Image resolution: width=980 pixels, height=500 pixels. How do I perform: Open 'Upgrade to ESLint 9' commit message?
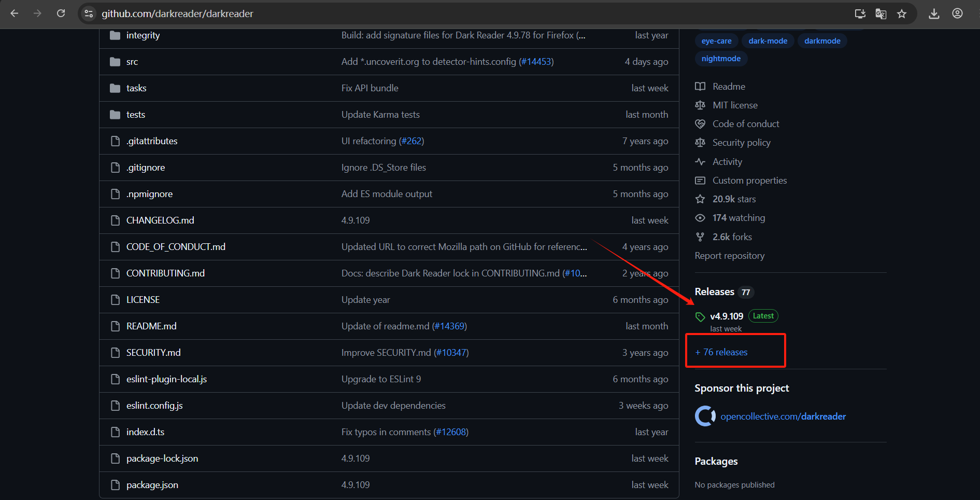point(381,379)
